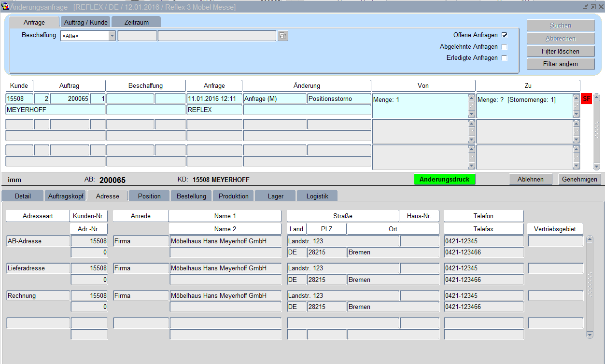This screenshot has width=605, height=364.
Task: Click the restore window icon in title bar
Action: [592, 7]
